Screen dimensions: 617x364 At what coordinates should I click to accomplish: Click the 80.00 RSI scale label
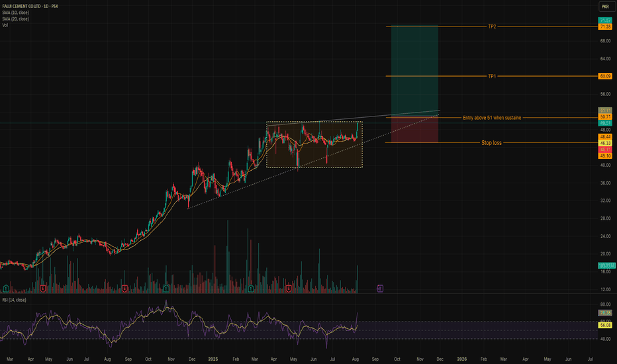tap(605, 304)
